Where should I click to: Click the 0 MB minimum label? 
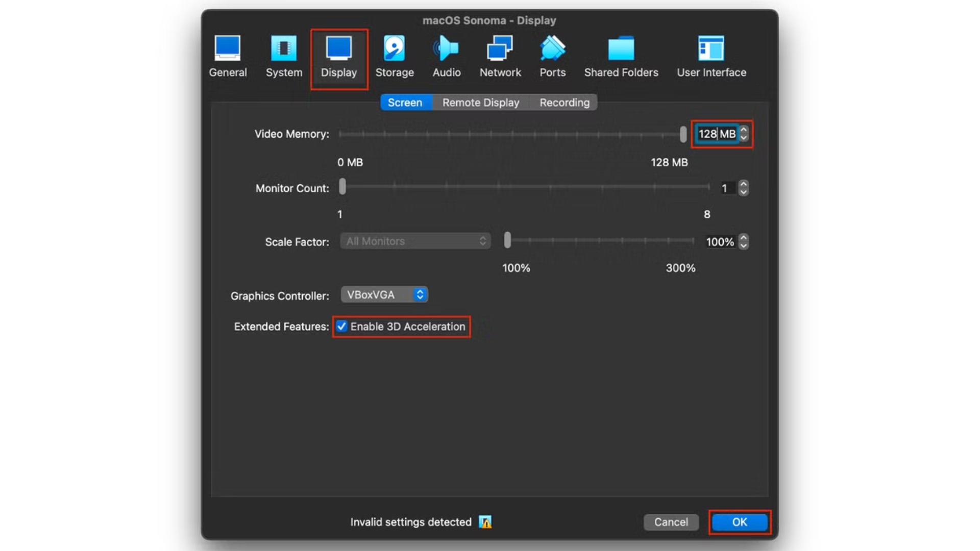(350, 162)
